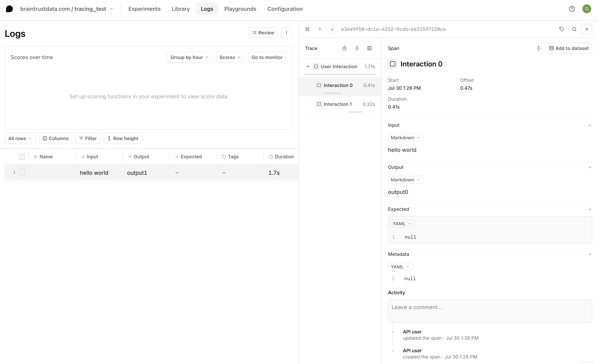
Task: Go to previous trace with up arrow
Action: pos(320,29)
